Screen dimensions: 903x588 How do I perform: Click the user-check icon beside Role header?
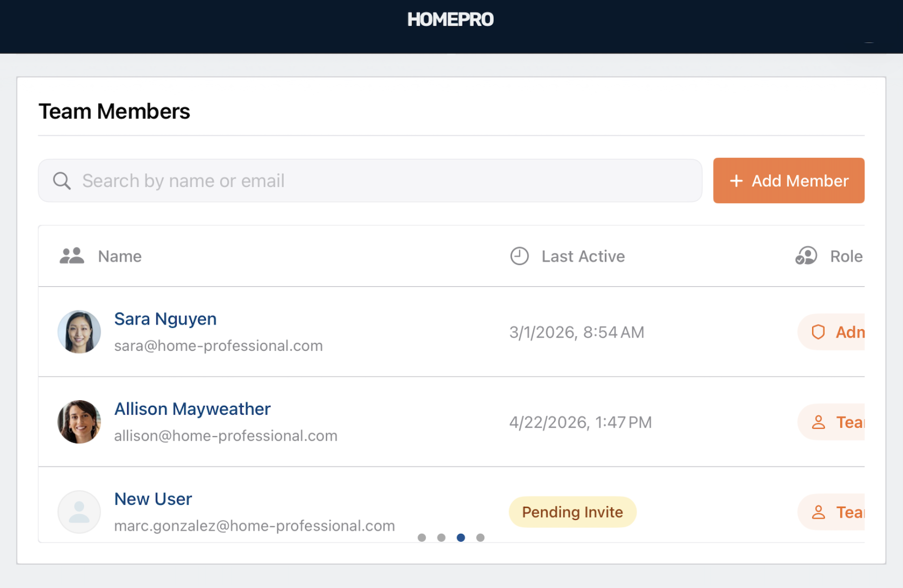(x=806, y=256)
